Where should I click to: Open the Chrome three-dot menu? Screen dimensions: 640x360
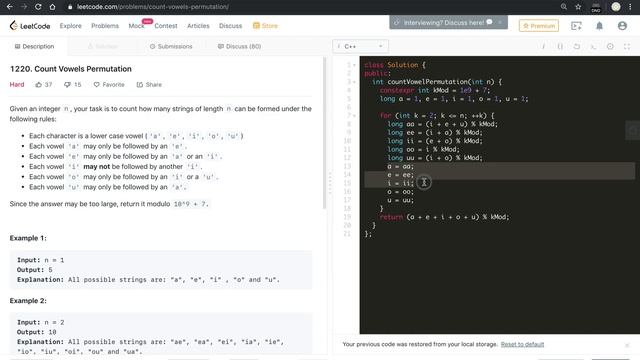point(630,7)
